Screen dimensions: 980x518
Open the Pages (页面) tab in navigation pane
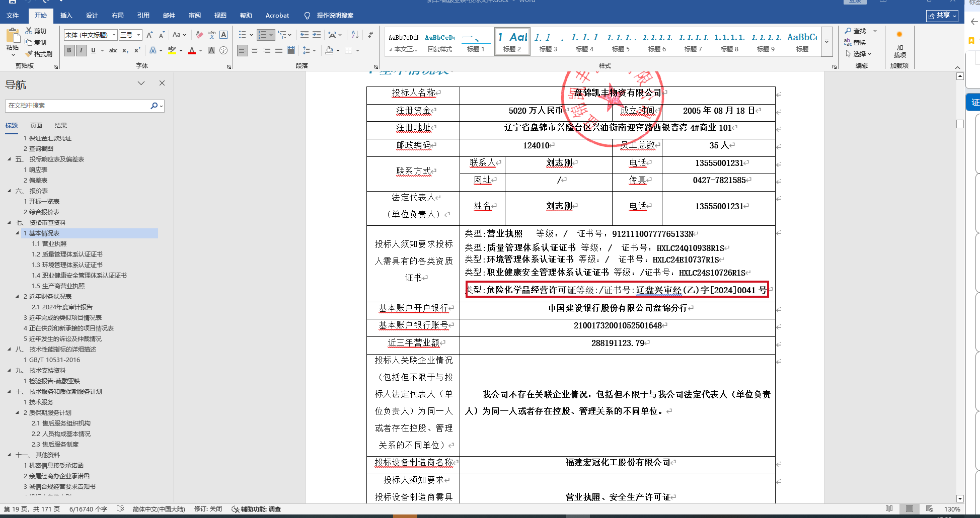click(36, 125)
